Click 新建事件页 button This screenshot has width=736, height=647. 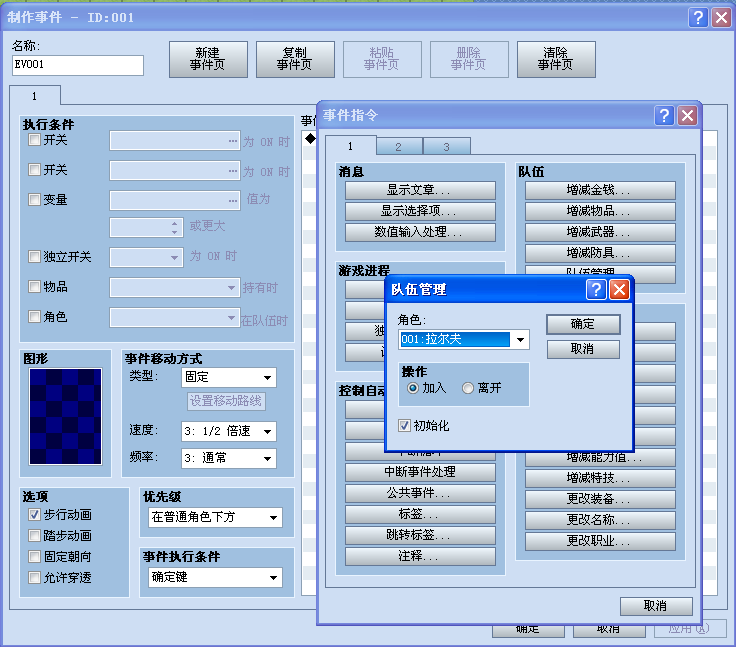tap(208, 59)
